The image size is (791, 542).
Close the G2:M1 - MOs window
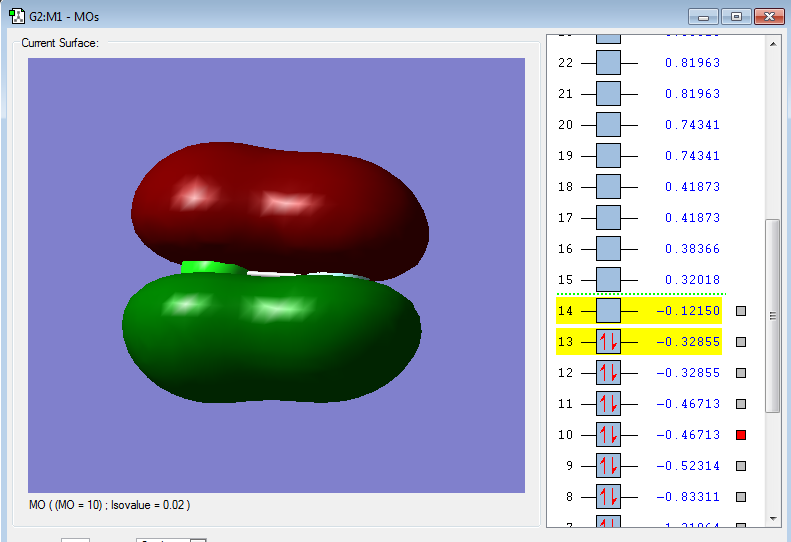click(769, 17)
